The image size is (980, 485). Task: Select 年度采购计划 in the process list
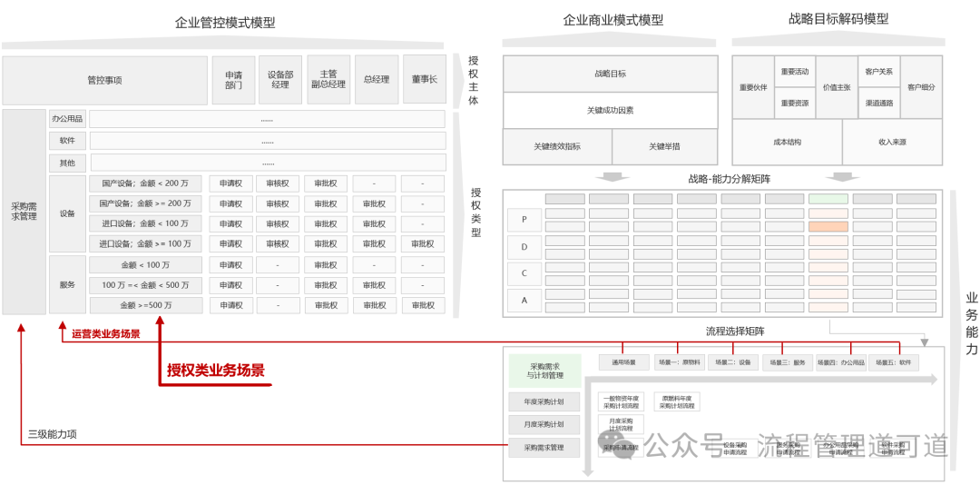(x=544, y=401)
